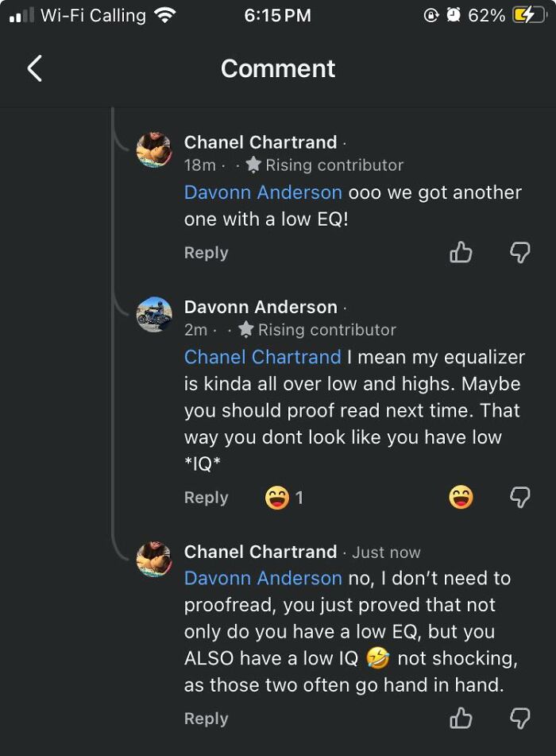Reply to Davonn Anderson's comment

(206, 495)
